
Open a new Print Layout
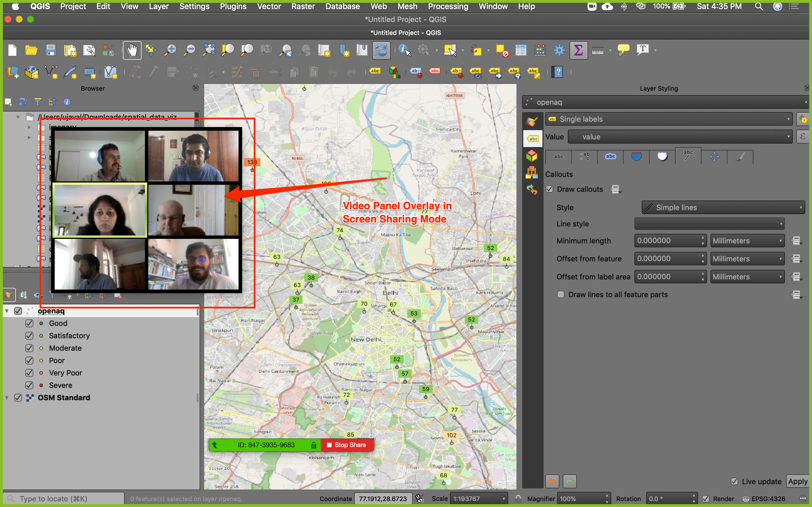pos(70,50)
